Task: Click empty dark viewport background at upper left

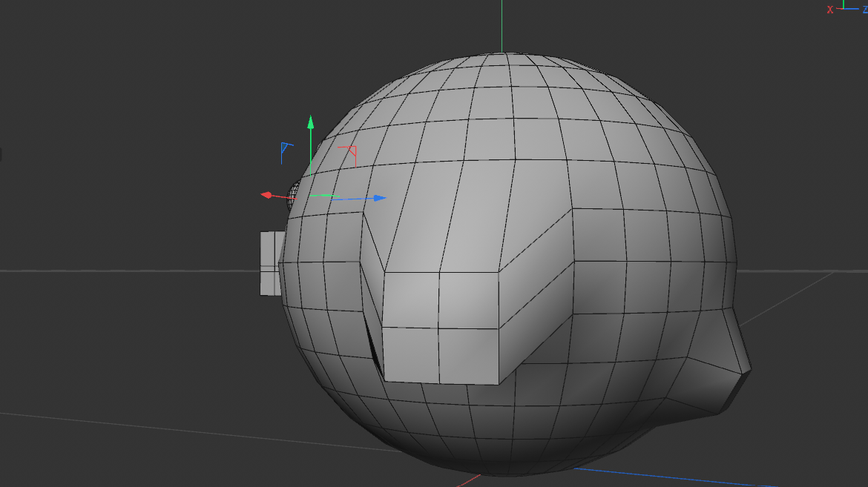Action: pyautogui.click(x=111, y=74)
